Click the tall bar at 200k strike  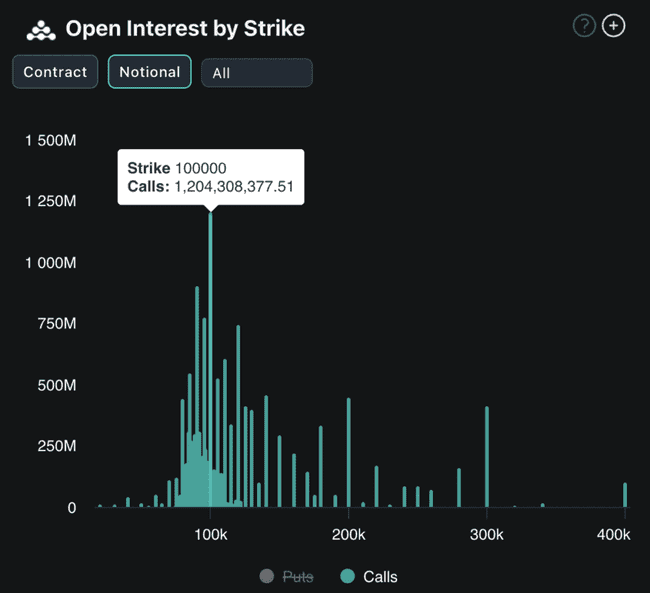pos(348,453)
